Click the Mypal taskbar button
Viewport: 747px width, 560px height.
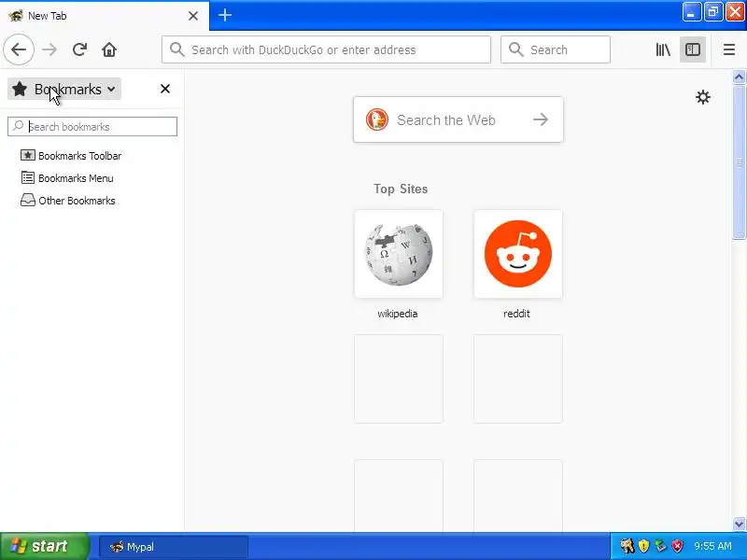[174, 547]
